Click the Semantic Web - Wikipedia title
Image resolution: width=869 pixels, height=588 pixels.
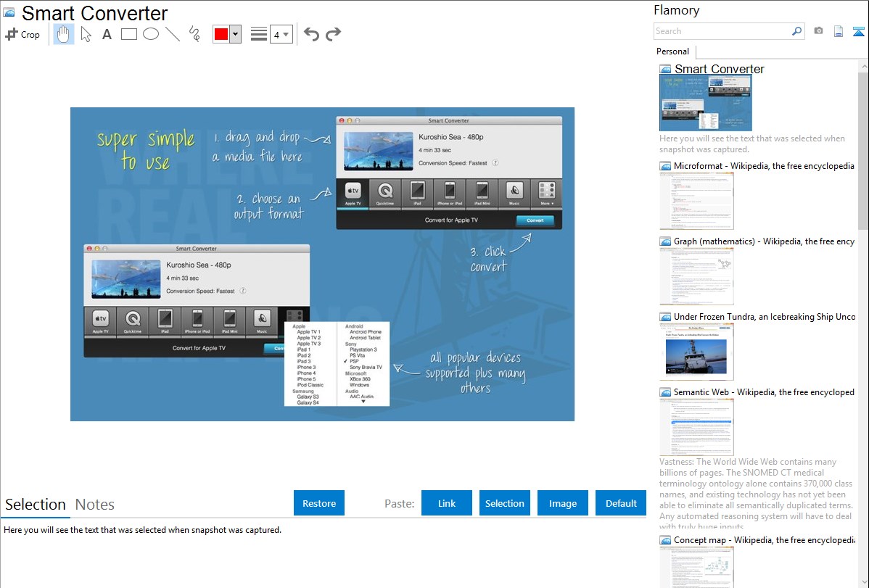764,392
